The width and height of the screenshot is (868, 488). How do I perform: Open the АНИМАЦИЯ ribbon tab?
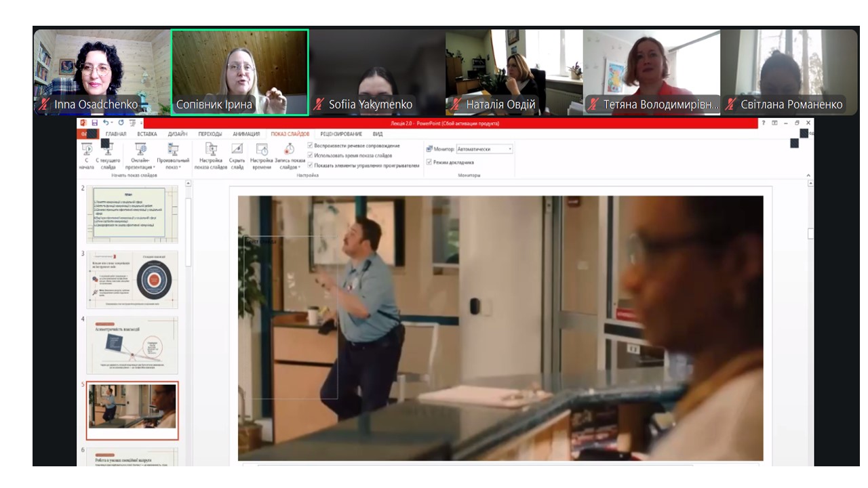pyautogui.click(x=246, y=134)
